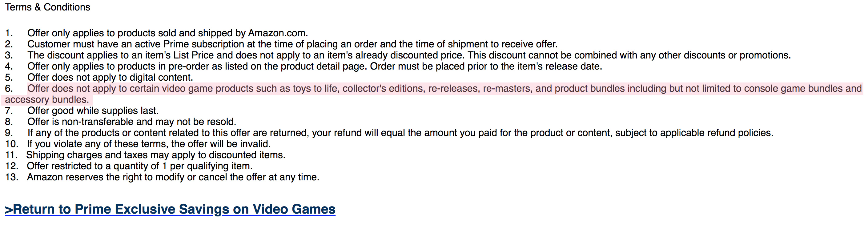The height and width of the screenshot is (229, 868).
Task: Select term 13 about Amazon modifying offer
Action: click(x=173, y=177)
